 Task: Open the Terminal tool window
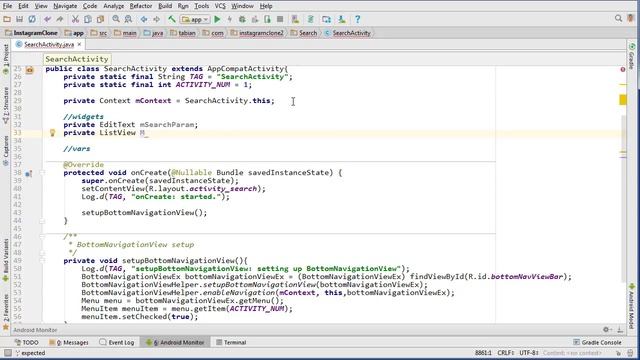click(231, 342)
